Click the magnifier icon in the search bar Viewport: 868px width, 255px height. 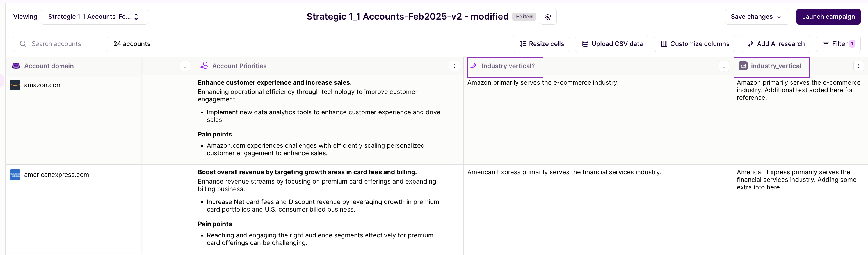(22, 44)
